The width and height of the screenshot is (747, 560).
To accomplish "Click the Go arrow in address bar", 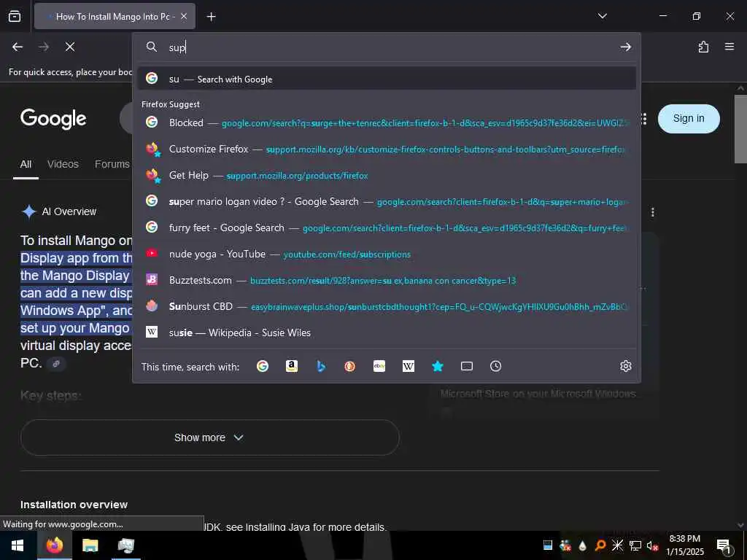I will point(625,47).
